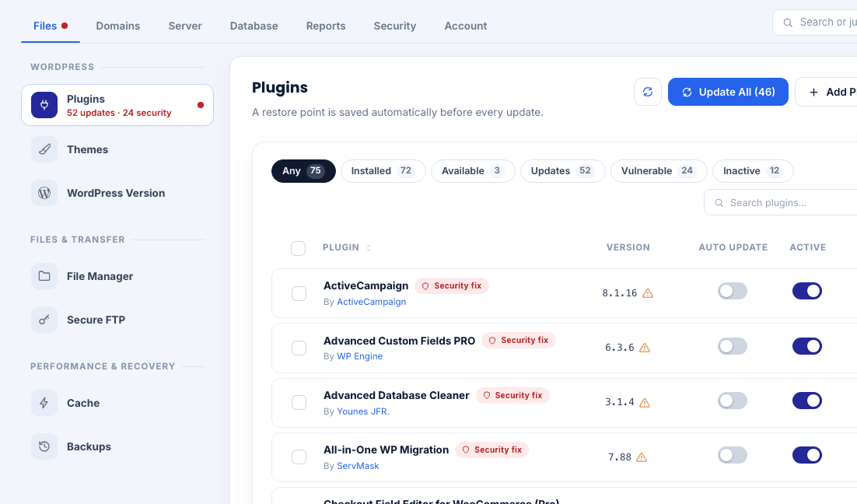Open the Server tab
This screenshot has height=504, width=857.
[x=185, y=26]
